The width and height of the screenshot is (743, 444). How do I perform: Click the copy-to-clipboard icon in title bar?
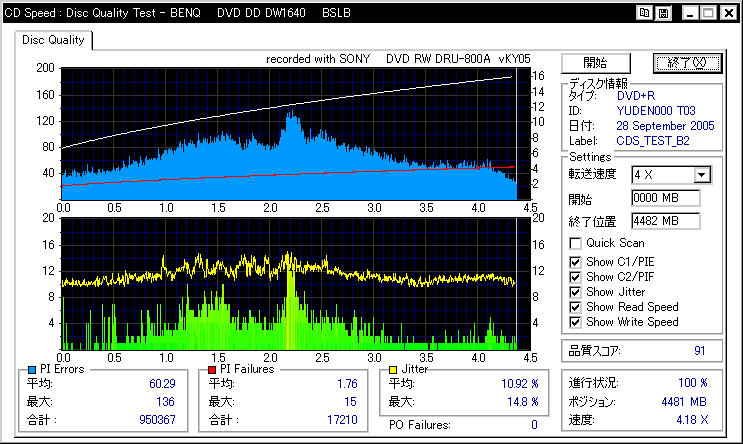(644, 13)
